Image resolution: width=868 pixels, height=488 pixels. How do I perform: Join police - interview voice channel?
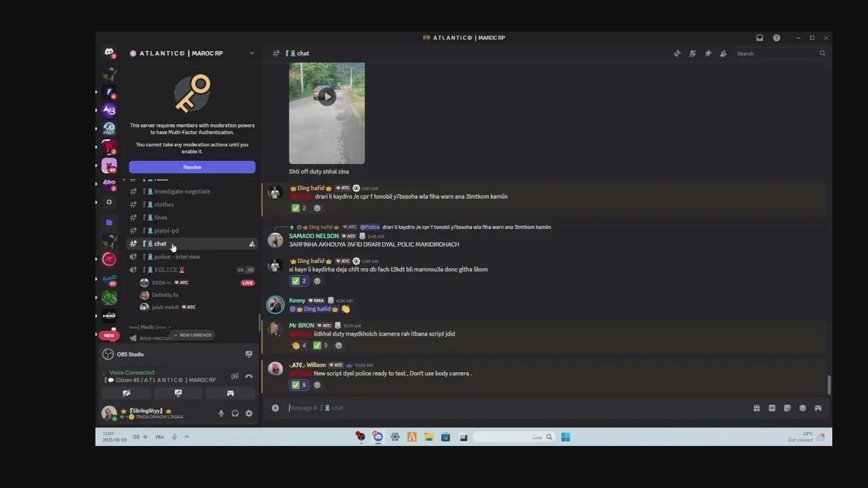pyautogui.click(x=192, y=257)
